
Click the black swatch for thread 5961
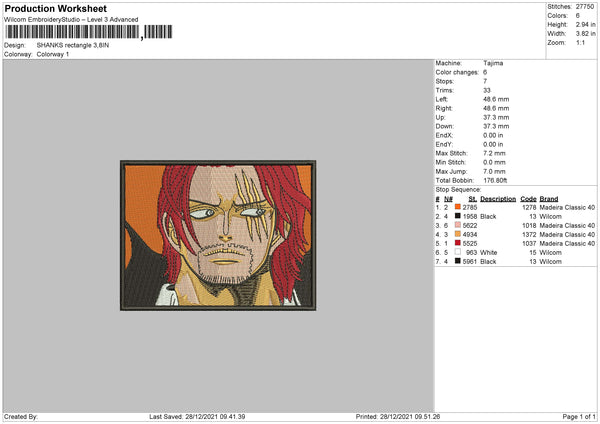tap(457, 261)
